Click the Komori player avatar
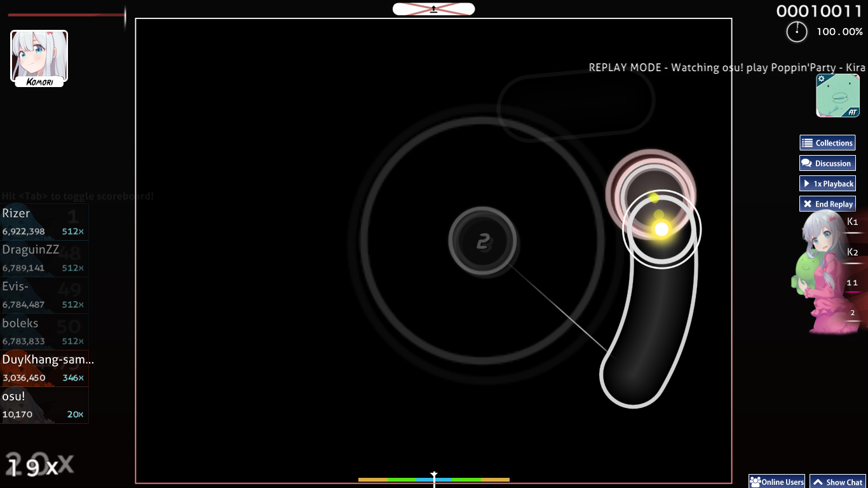 39,58
